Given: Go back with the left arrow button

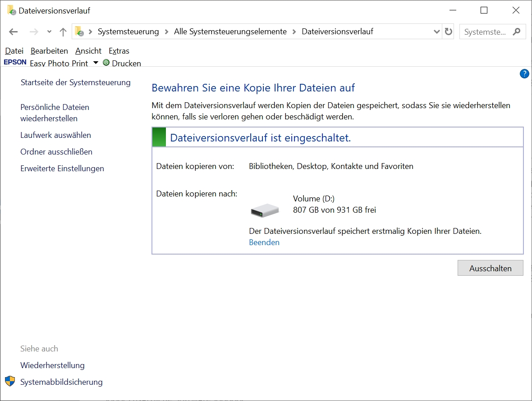Looking at the screenshot, I should tap(14, 32).
